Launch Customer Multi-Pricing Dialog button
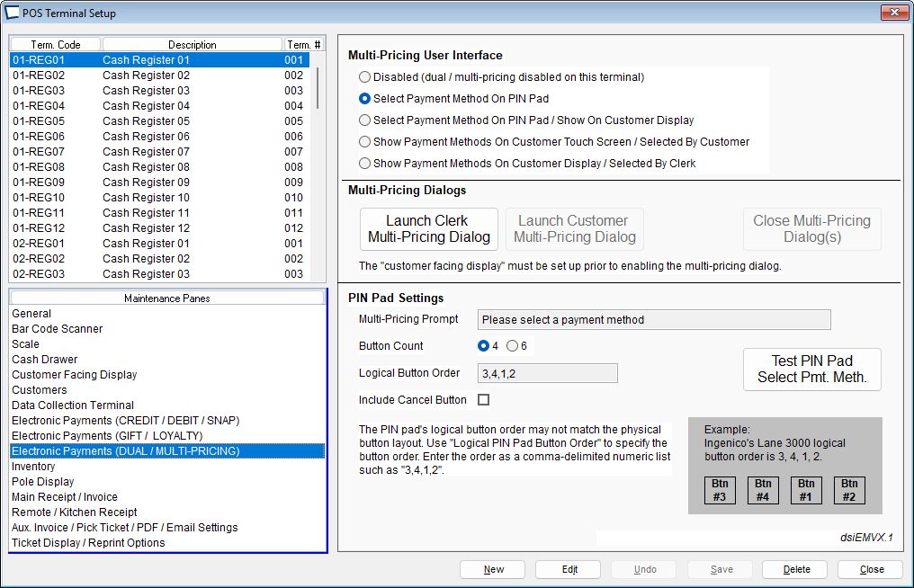The height and width of the screenshot is (588, 914). click(x=575, y=229)
